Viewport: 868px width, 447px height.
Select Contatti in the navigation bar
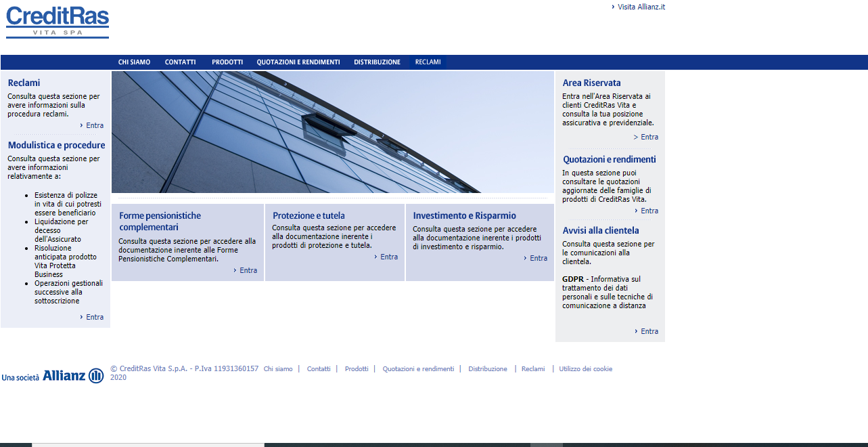(x=180, y=62)
